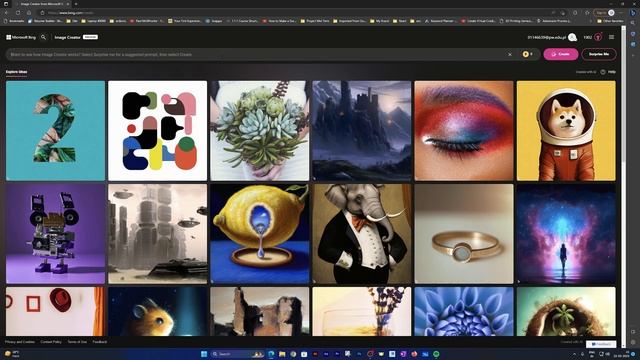Screen dimensions: 640x360
Task: Select the Explore ideas tab
Action: pos(16,72)
